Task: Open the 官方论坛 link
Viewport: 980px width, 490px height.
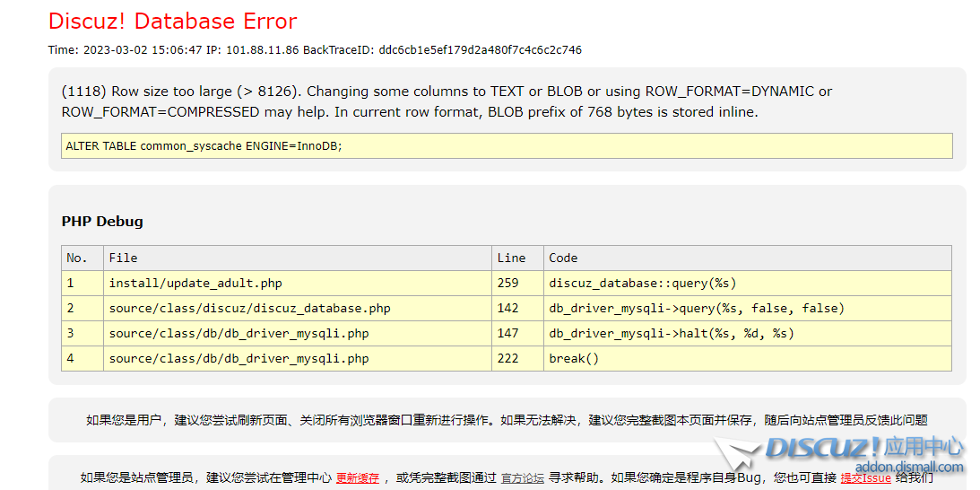Action: (522, 478)
